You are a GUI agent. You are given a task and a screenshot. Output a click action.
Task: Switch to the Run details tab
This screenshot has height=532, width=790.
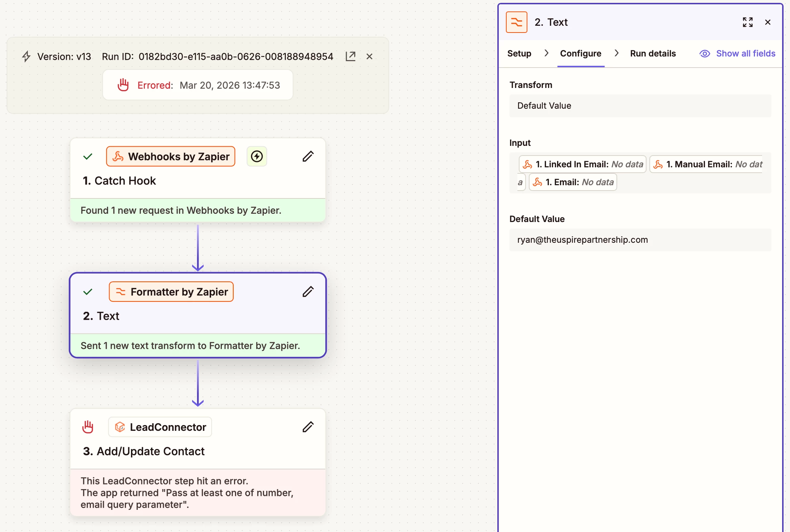pos(653,54)
